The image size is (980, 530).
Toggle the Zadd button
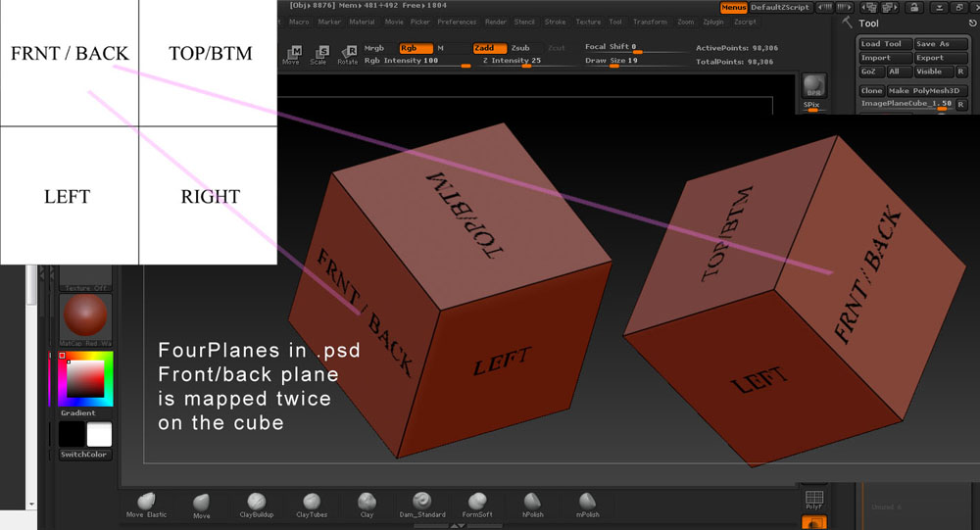pyautogui.click(x=489, y=48)
